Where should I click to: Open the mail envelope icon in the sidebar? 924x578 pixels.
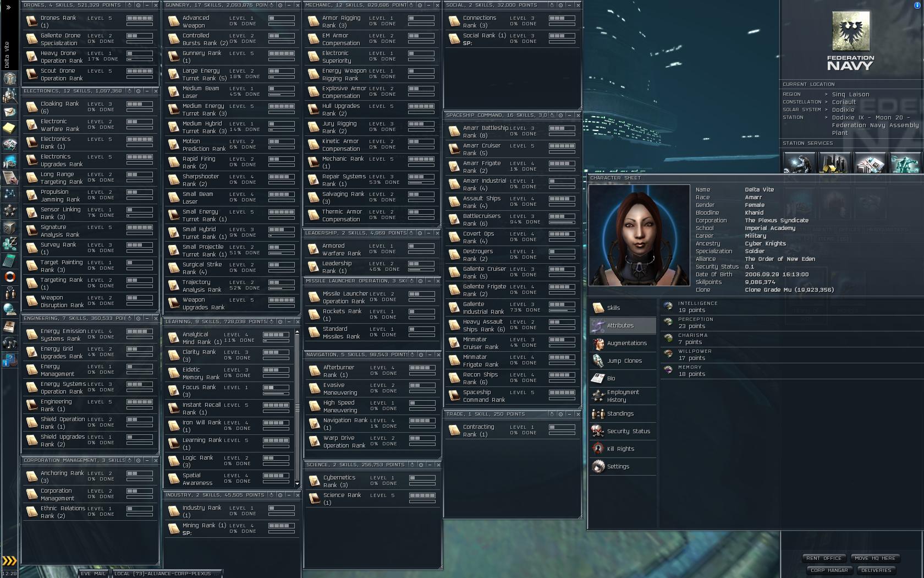tap(9, 112)
